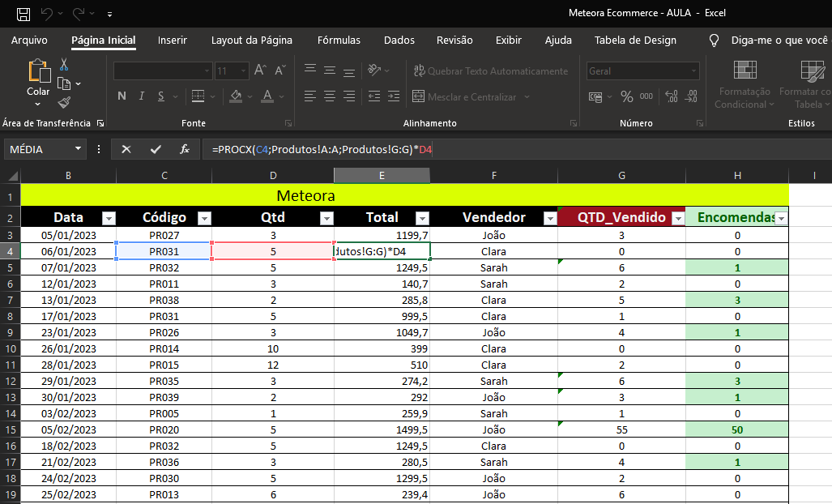Switch to Tabela de Design tab
The width and height of the screenshot is (832, 504).
coord(635,41)
